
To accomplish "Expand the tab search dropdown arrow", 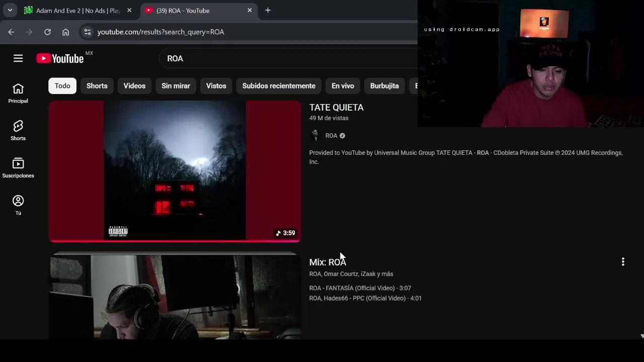I will tap(10, 10).
